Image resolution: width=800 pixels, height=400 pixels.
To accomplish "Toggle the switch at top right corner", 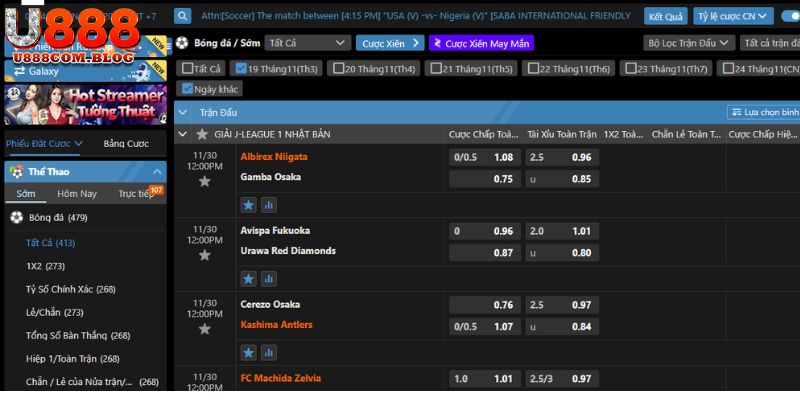I will point(790,16).
